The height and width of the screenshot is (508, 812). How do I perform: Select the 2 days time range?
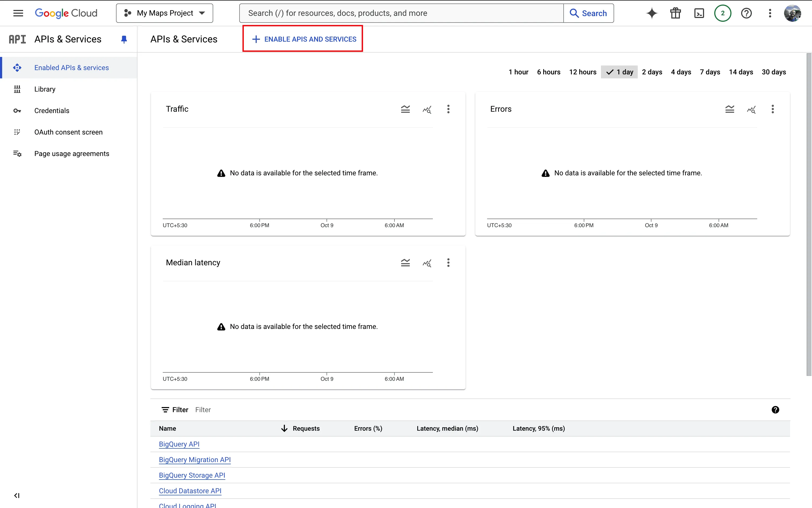coord(652,72)
